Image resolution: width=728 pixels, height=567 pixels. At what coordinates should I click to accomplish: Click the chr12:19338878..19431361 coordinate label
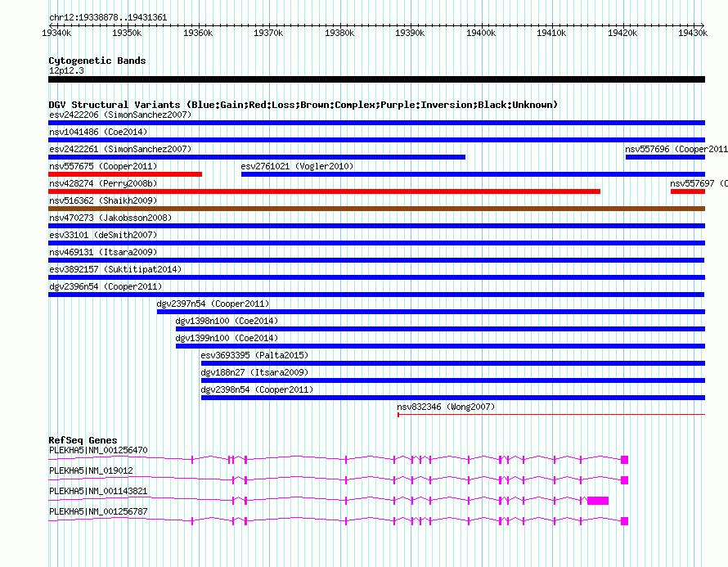[x=108, y=18]
